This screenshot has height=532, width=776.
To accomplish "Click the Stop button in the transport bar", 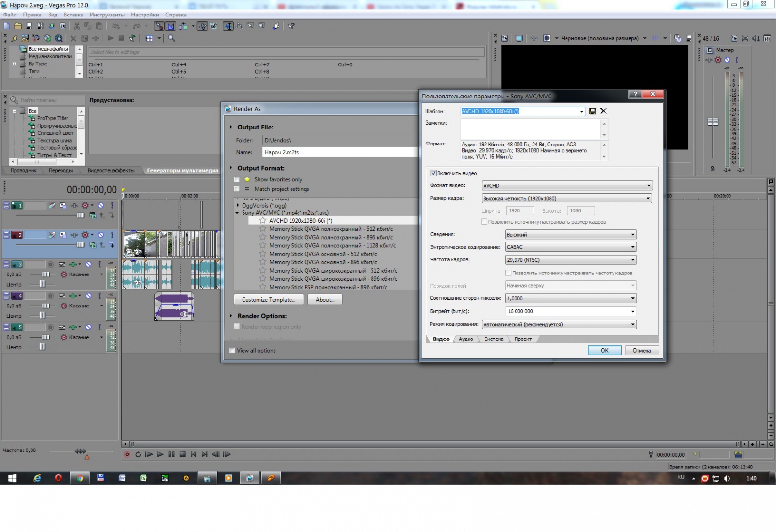I will (182, 455).
